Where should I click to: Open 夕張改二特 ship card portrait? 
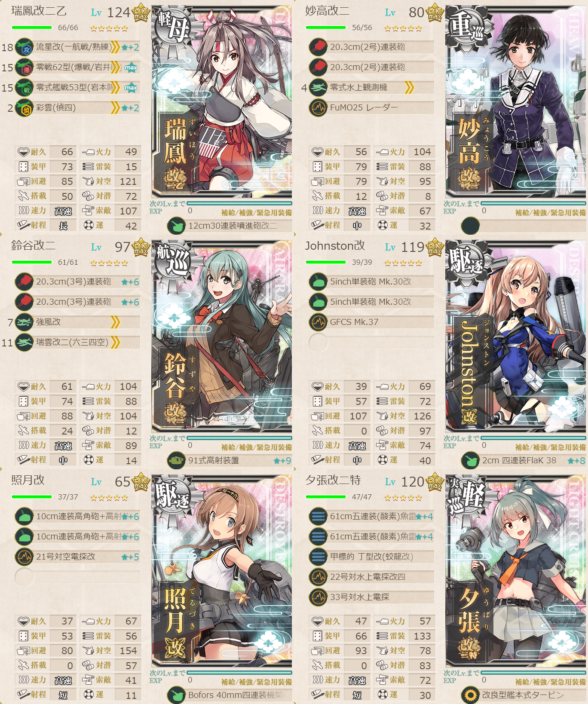click(x=516, y=571)
